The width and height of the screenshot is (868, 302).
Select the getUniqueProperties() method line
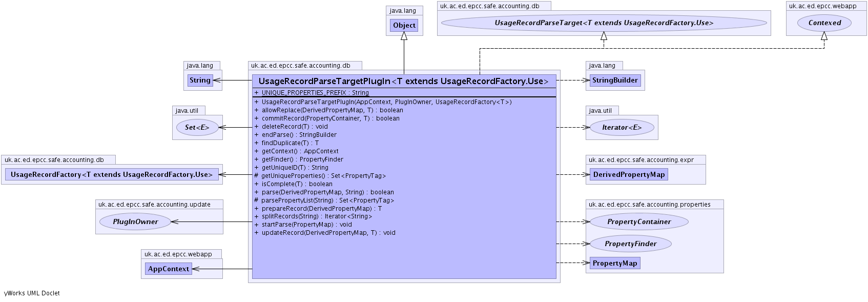[323, 176]
